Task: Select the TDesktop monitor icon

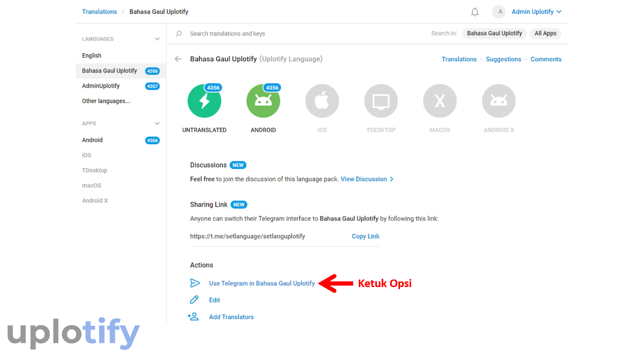Action: pyautogui.click(x=381, y=101)
